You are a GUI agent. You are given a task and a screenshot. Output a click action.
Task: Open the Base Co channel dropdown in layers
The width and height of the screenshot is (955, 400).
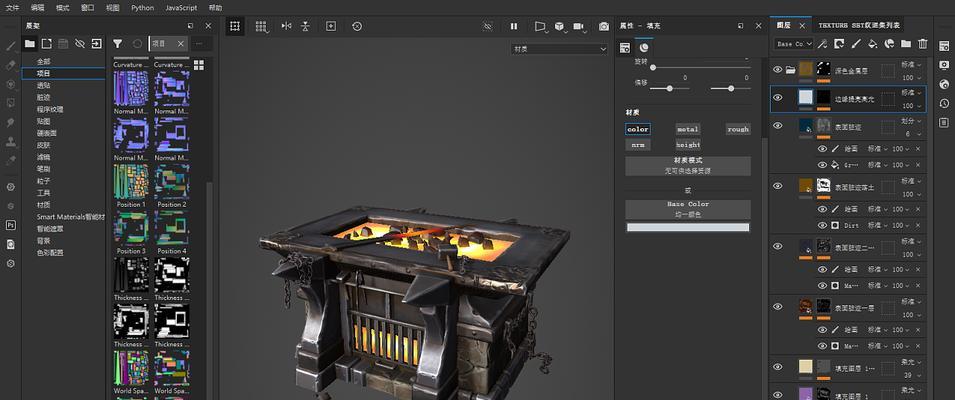tap(793, 44)
